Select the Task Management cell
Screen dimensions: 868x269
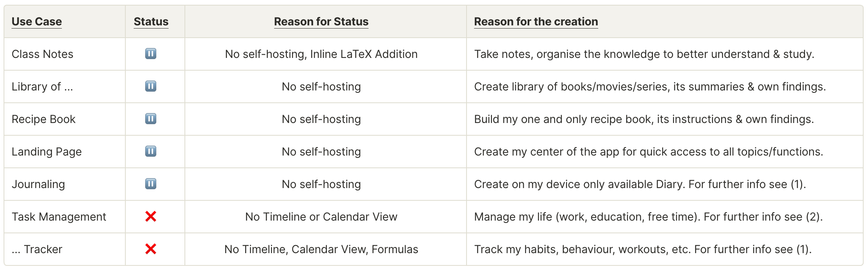[65, 217]
